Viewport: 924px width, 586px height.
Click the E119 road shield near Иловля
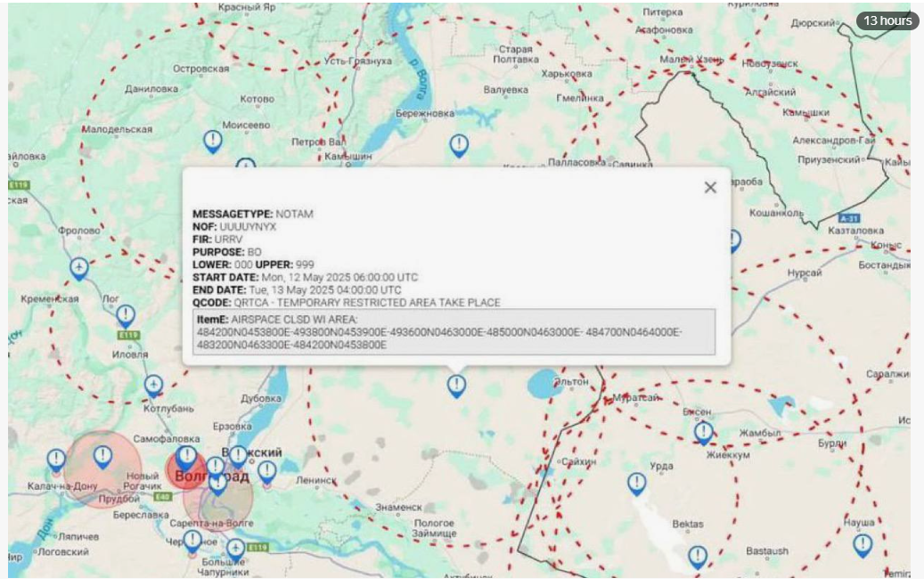pyautogui.click(x=128, y=335)
